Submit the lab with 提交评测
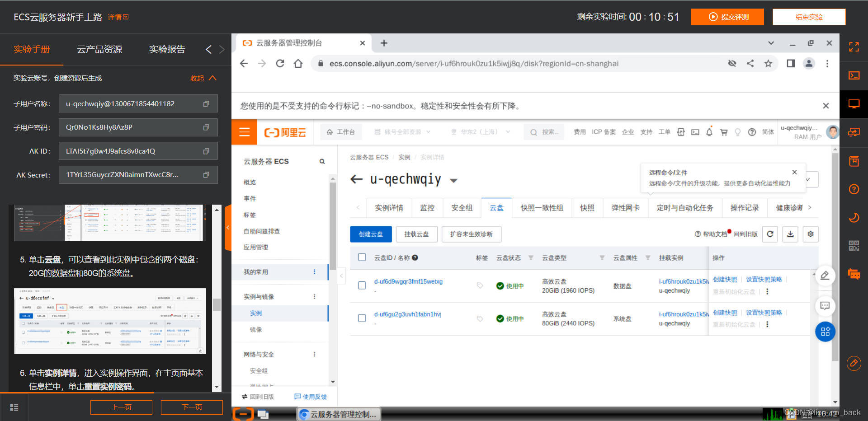Screen dimensions: 868x421 click(x=727, y=17)
